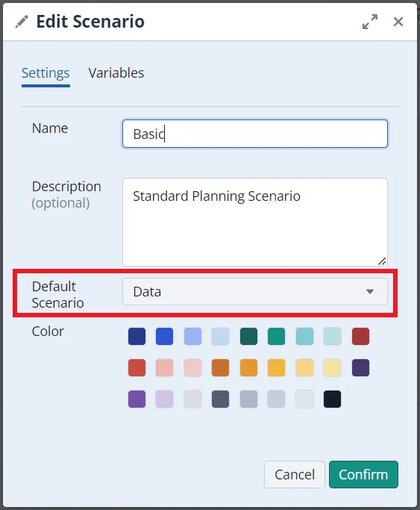The image size is (420, 510).
Task: Click the description box resize handle
Action: [382, 261]
